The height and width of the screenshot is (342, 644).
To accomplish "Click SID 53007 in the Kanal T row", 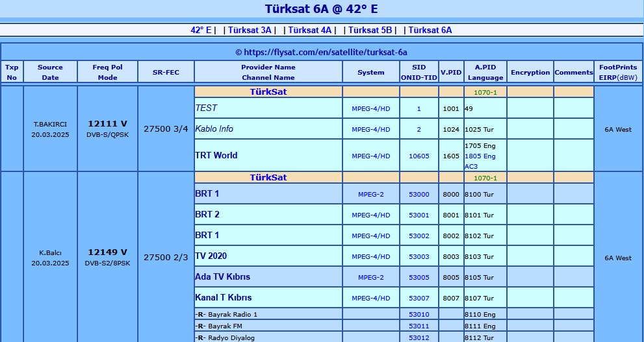I will pos(419,298).
